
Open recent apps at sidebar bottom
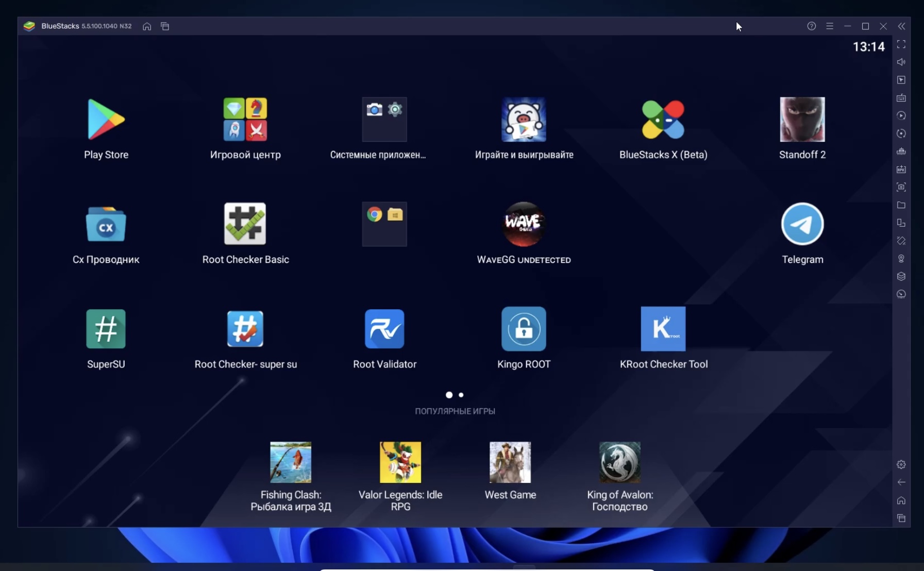901,518
